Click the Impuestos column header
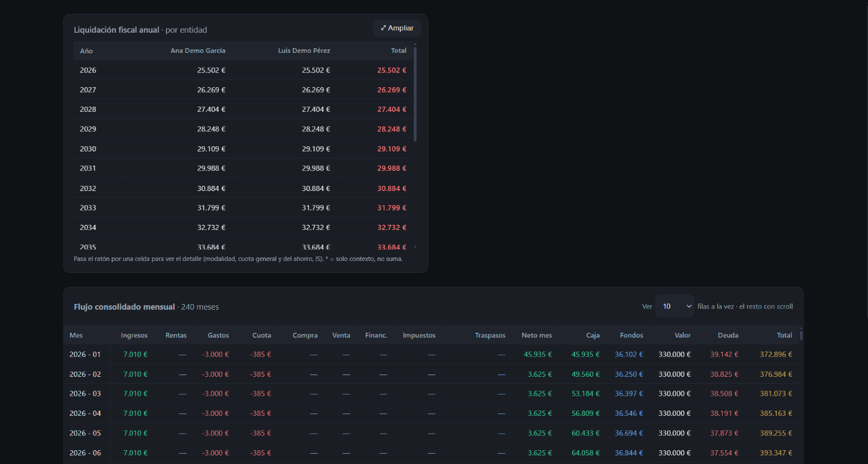The height and width of the screenshot is (464, 868). (x=419, y=335)
